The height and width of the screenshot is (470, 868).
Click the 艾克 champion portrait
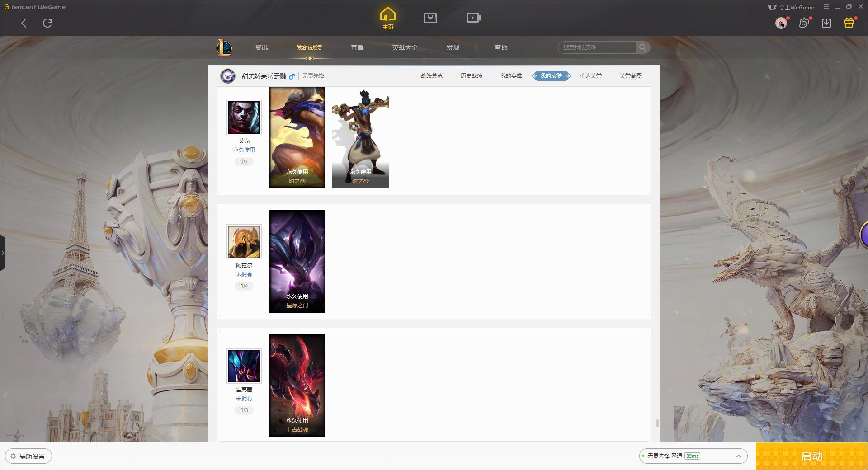click(244, 117)
